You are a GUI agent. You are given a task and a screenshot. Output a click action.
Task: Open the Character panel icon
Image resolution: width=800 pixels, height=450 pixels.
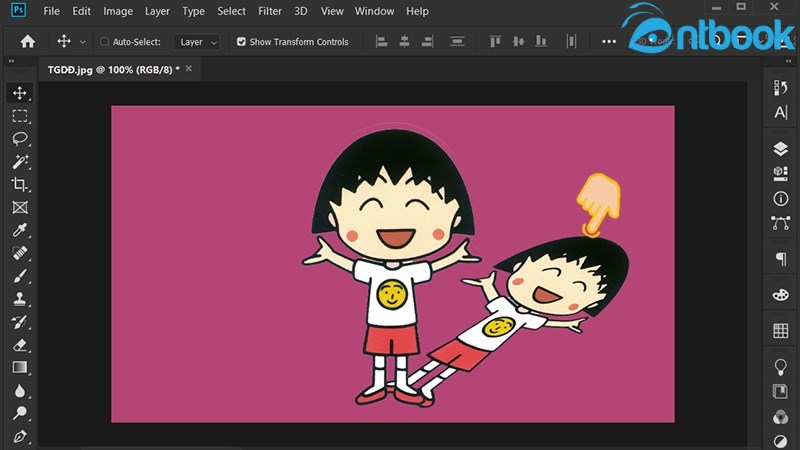781,112
